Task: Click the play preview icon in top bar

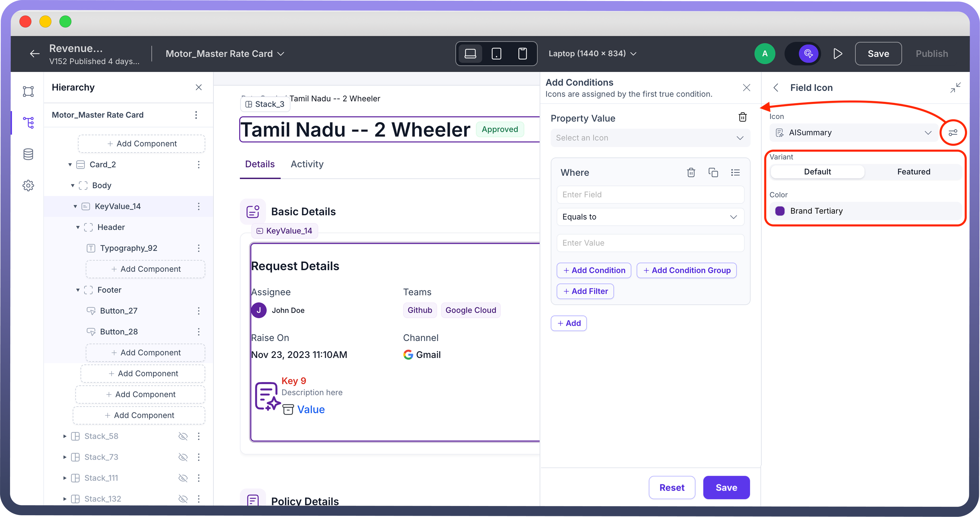Action: [x=837, y=54]
